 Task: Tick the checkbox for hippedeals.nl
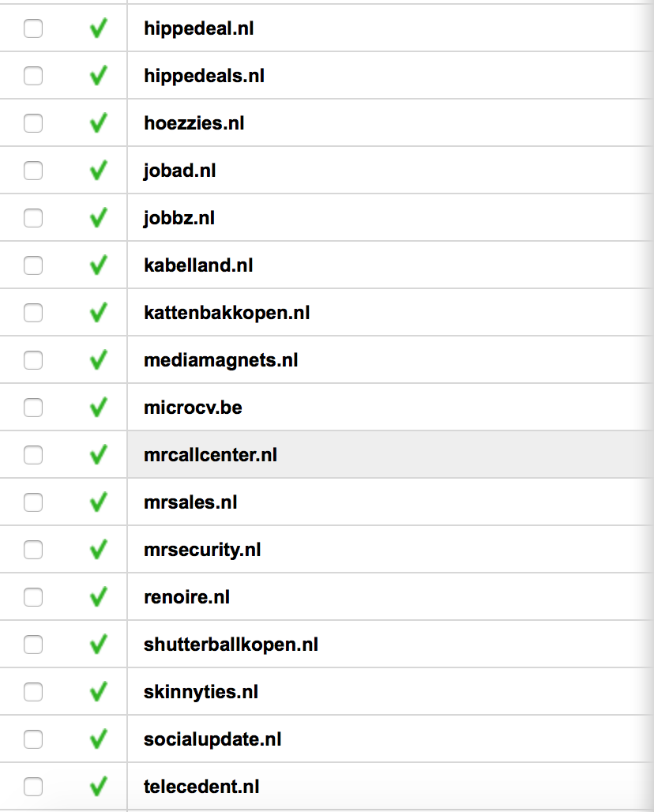pyautogui.click(x=33, y=76)
